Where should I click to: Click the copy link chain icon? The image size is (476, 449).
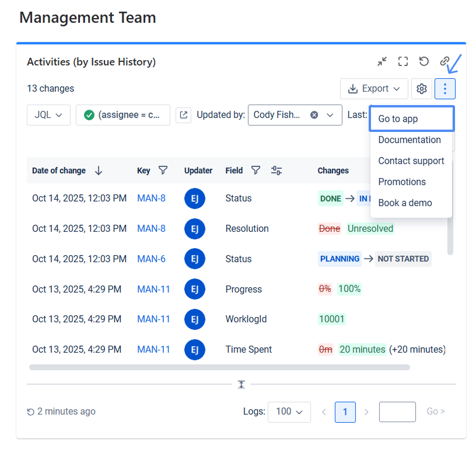(x=444, y=61)
